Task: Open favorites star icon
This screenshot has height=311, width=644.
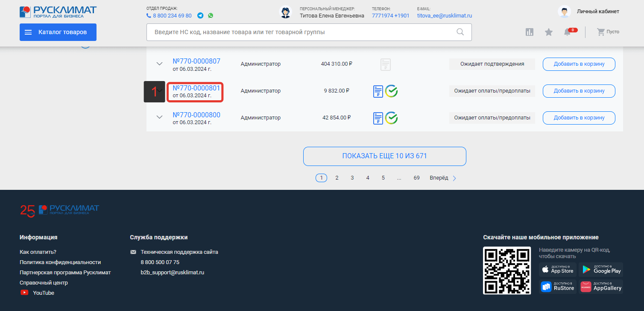Action: coord(549,32)
